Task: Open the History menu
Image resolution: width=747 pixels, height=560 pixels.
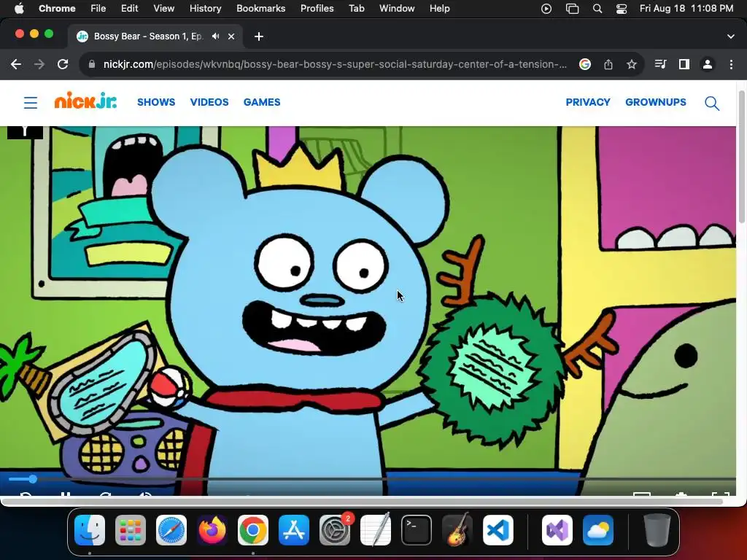Action: (205, 9)
